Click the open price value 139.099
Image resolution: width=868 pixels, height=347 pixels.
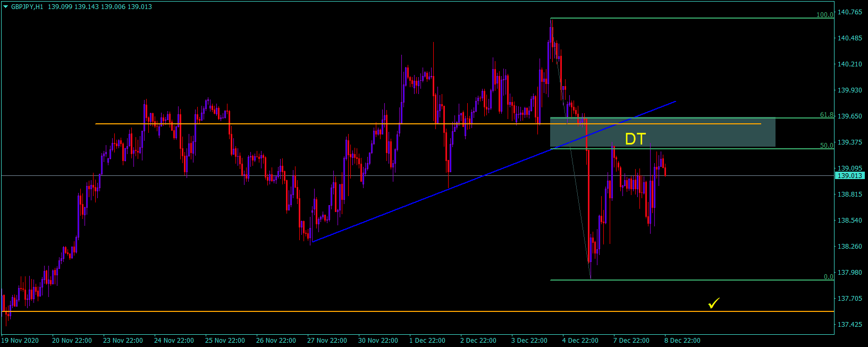coord(60,7)
